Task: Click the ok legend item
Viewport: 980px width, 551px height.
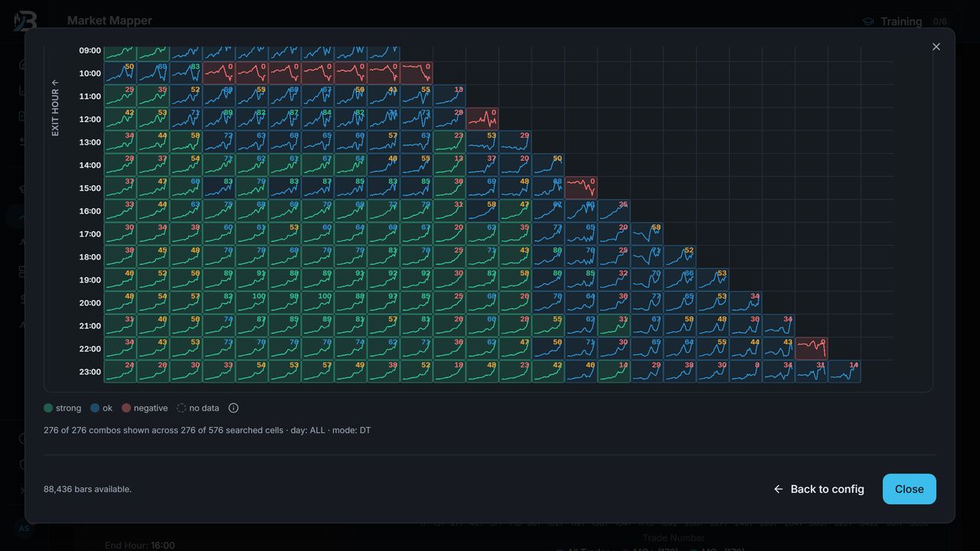Action: [x=101, y=408]
